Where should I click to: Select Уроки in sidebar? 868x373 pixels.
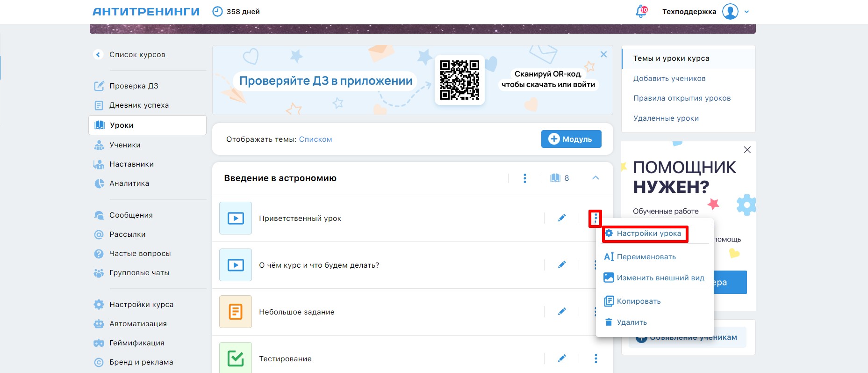pyautogui.click(x=147, y=125)
